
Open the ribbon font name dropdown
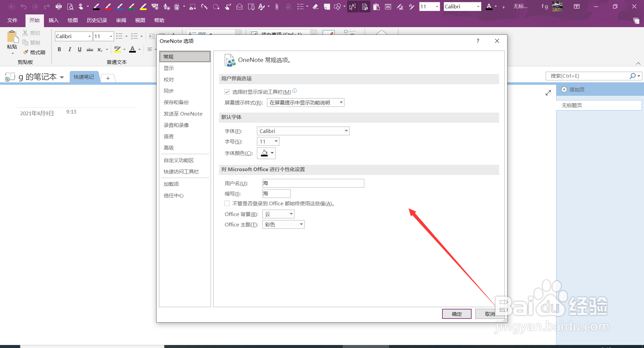[89, 36]
